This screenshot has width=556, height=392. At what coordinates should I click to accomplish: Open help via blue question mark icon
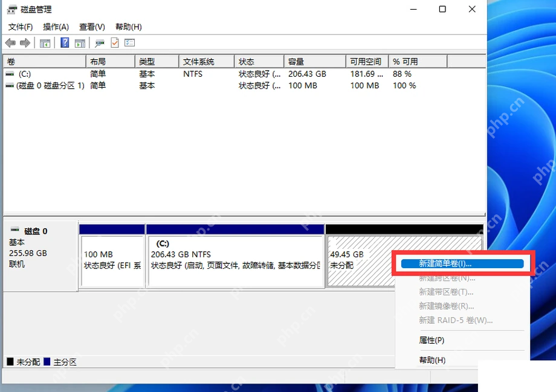[65, 42]
